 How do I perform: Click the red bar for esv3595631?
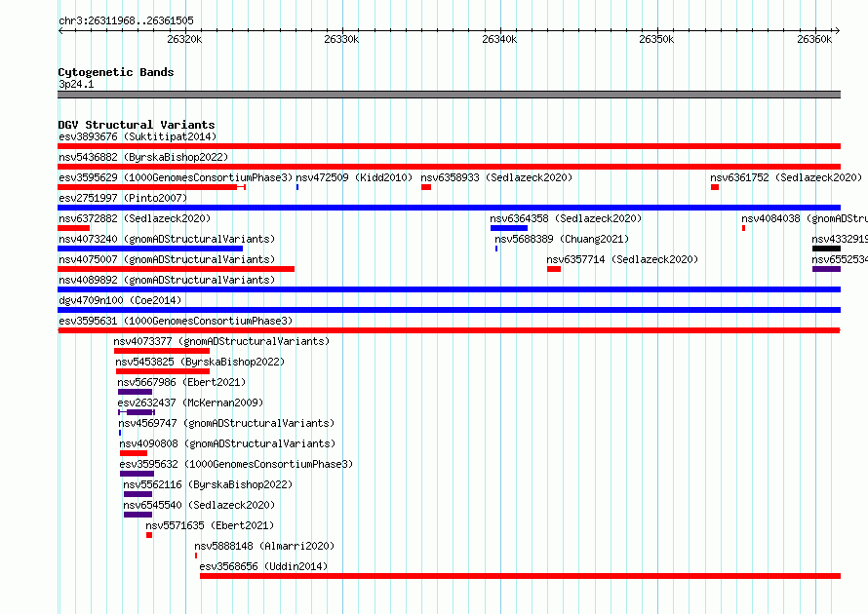tap(449, 330)
